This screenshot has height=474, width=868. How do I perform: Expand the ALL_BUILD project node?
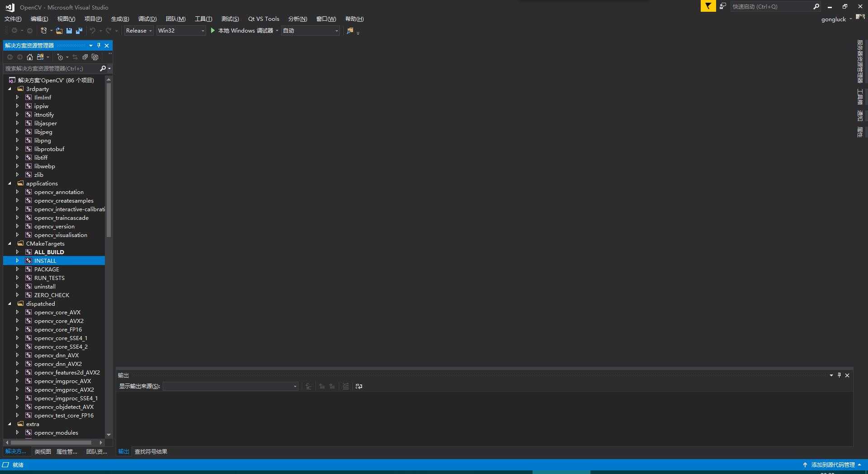(x=17, y=252)
